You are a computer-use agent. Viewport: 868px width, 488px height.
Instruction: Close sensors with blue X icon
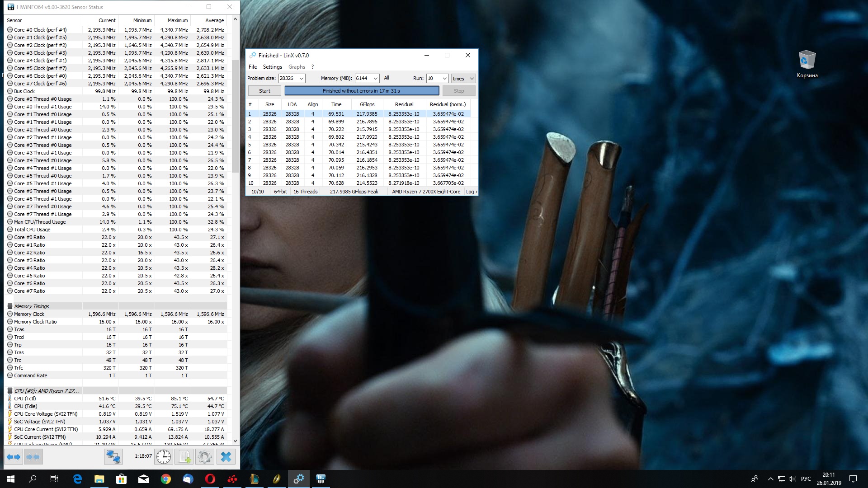[x=226, y=457]
